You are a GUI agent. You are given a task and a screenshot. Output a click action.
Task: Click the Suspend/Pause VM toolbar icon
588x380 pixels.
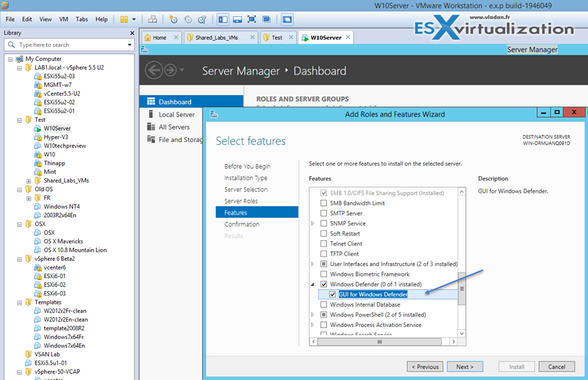[123, 20]
